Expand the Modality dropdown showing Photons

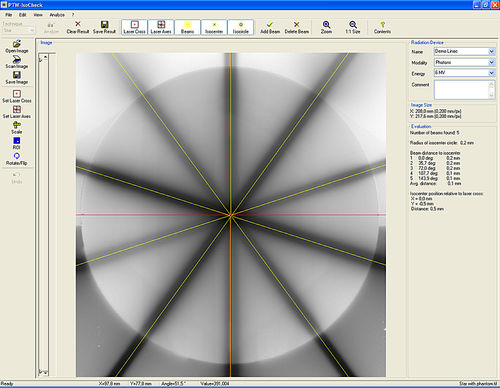tap(491, 62)
